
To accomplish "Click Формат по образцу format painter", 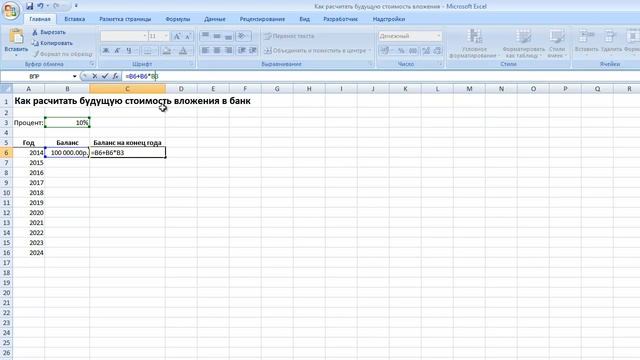I will (x=63, y=54).
